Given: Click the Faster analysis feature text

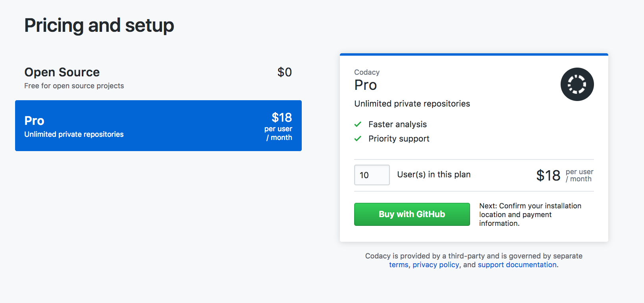Looking at the screenshot, I should point(397,124).
